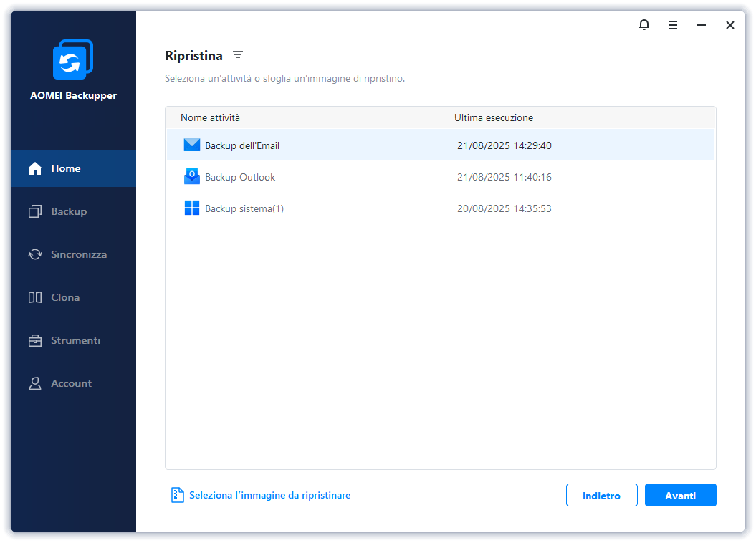The image size is (756, 543).
Task: Open the hamburger menu icon
Action: [x=673, y=25]
